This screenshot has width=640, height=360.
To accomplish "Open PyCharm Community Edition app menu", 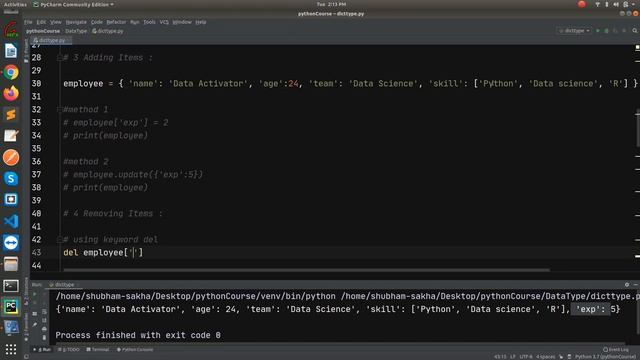I will tap(73, 4).
